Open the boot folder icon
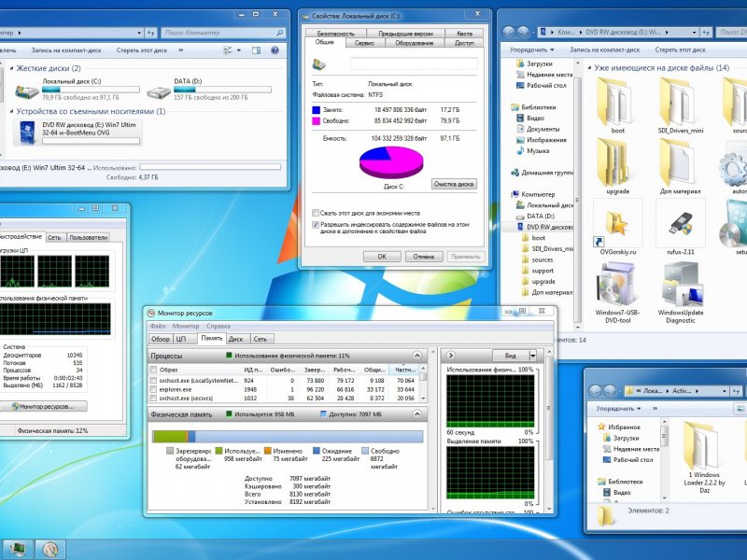This screenshot has width=747, height=560. coord(617,103)
